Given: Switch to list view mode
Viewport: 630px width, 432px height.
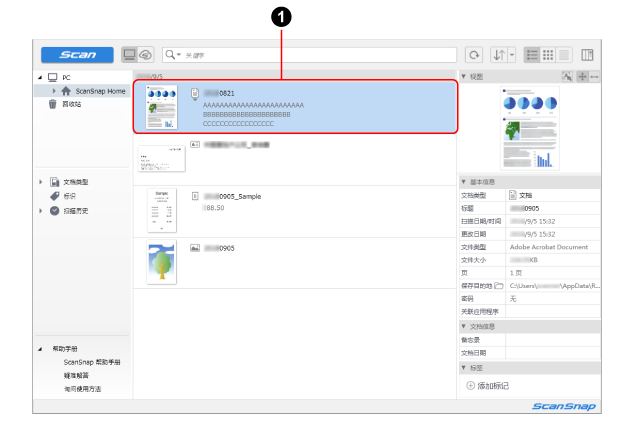Looking at the screenshot, I should (x=533, y=55).
